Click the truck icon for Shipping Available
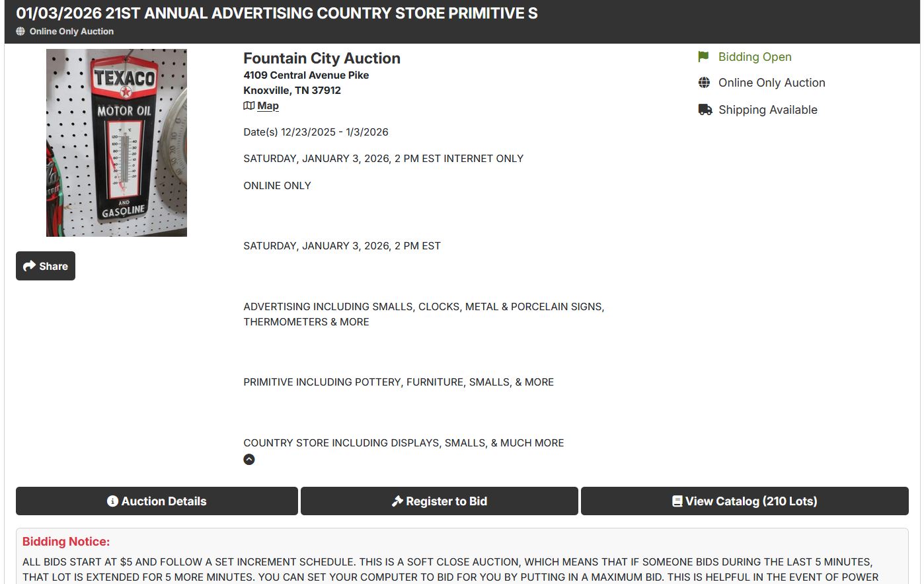 tap(705, 110)
